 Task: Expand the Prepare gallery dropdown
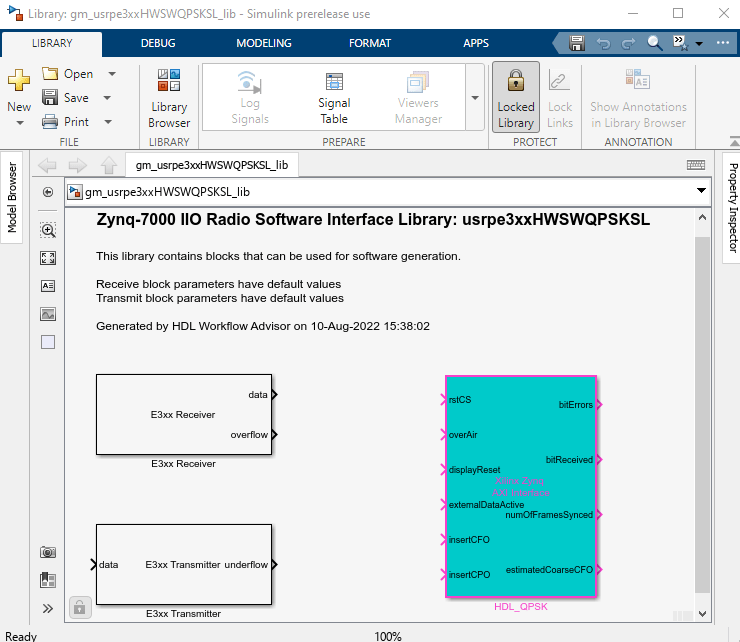[x=475, y=98]
